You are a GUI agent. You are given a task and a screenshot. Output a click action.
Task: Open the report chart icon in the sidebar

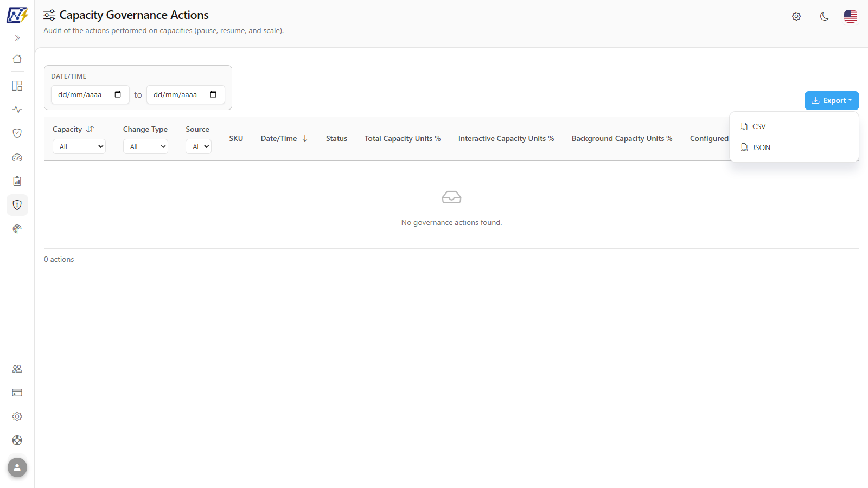pyautogui.click(x=17, y=181)
